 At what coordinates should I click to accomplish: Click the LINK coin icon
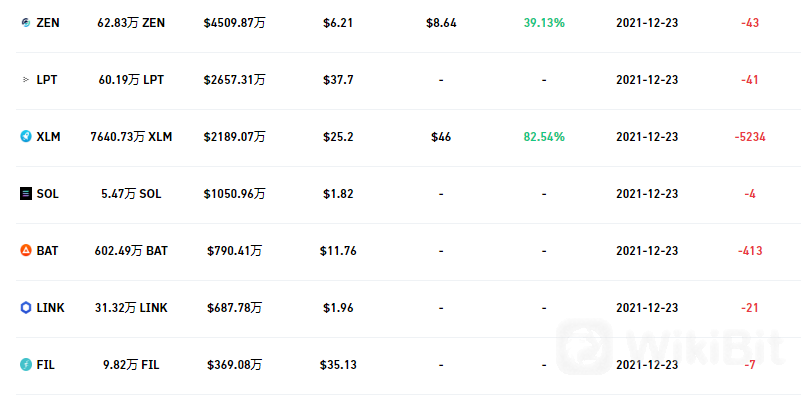(x=26, y=308)
